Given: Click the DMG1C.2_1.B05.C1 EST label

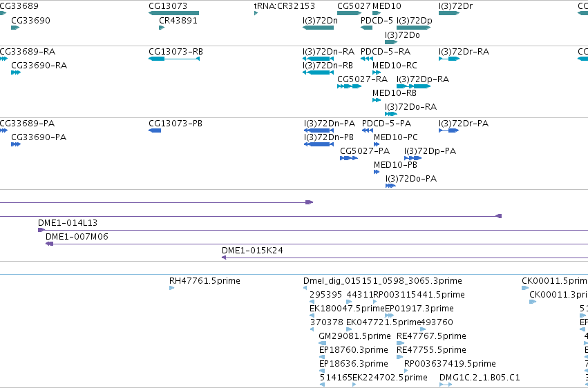Looking at the screenshot, I should click(480, 378).
